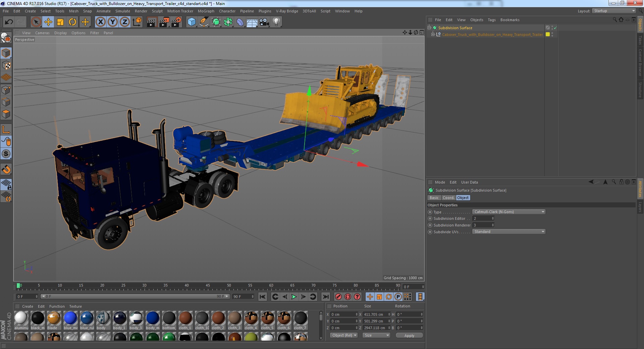Click the Apply button
Viewport: 644px width, 349px height.
pyautogui.click(x=409, y=335)
